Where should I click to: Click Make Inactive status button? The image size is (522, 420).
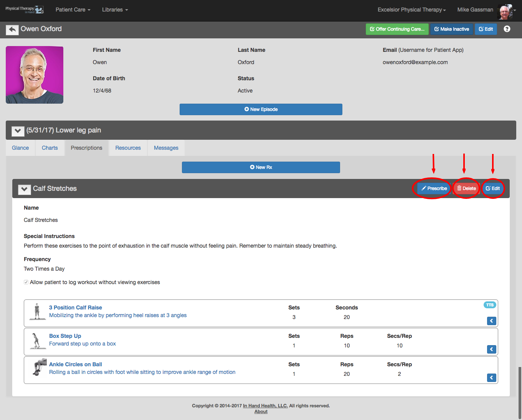[451, 29]
